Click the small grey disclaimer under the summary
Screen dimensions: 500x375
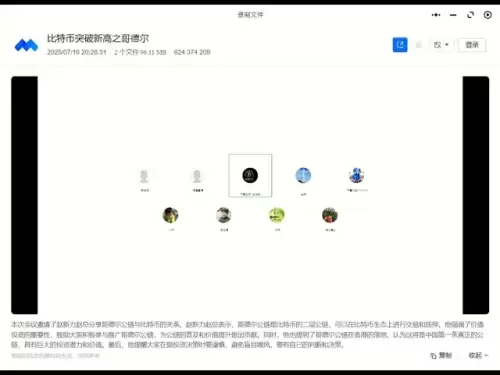[x=55, y=356]
